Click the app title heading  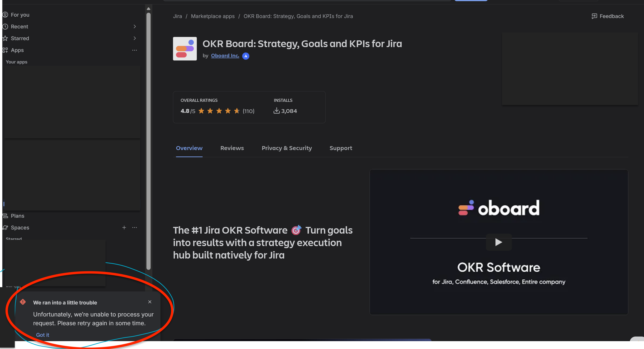[302, 44]
